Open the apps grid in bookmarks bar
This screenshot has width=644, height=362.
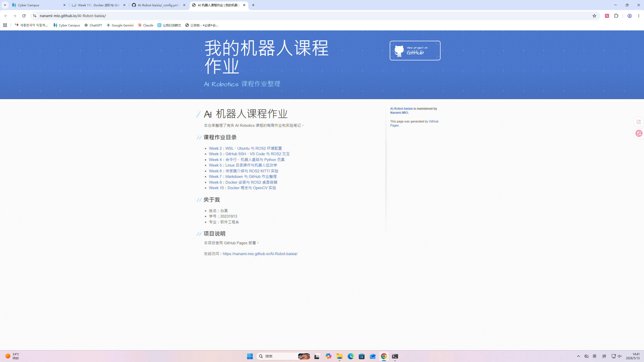[x=5, y=25]
